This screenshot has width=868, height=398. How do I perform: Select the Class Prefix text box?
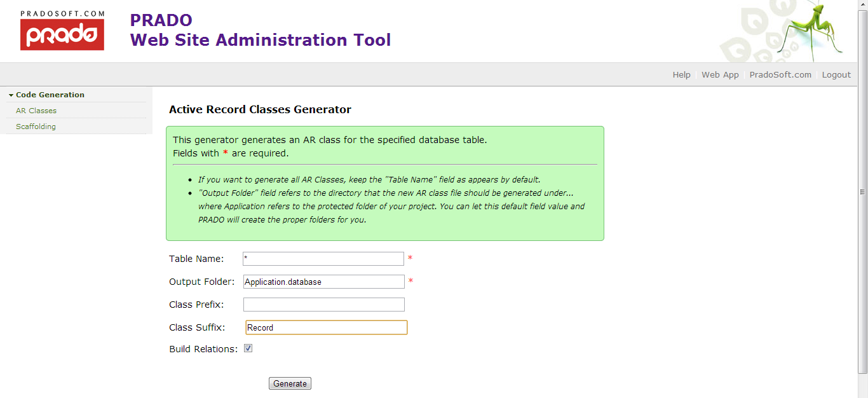[323, 305]
